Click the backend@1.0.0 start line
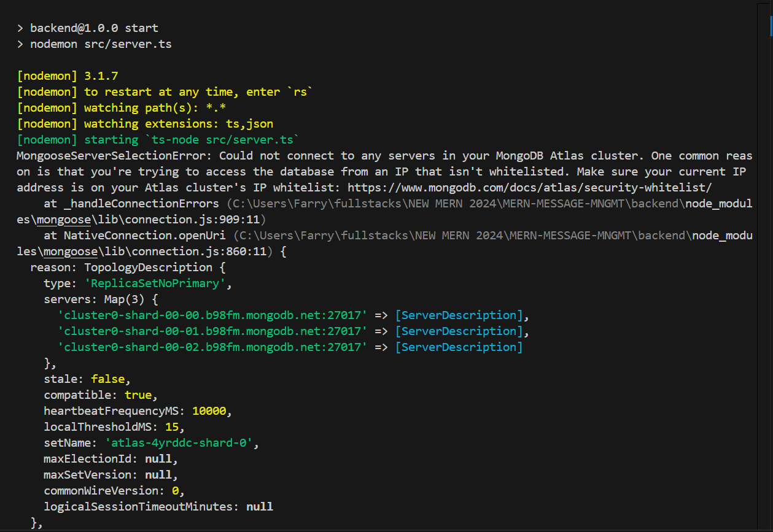 [x=86, y=28]
